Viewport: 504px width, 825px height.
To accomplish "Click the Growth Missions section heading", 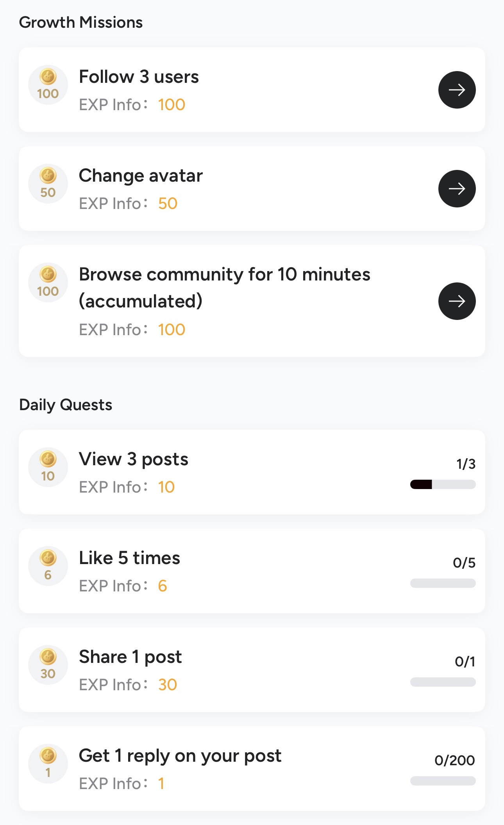I will (x=81, y=22).
